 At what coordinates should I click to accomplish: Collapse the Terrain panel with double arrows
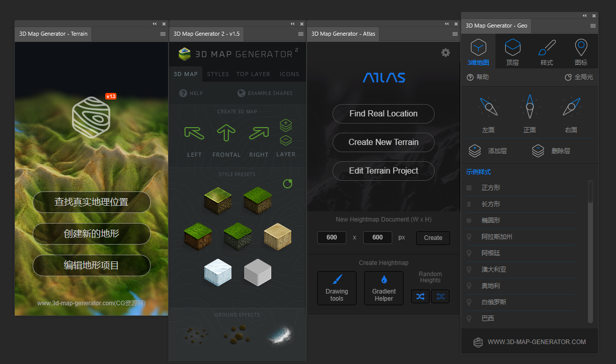pyautogui.click(x=154, y=23)
